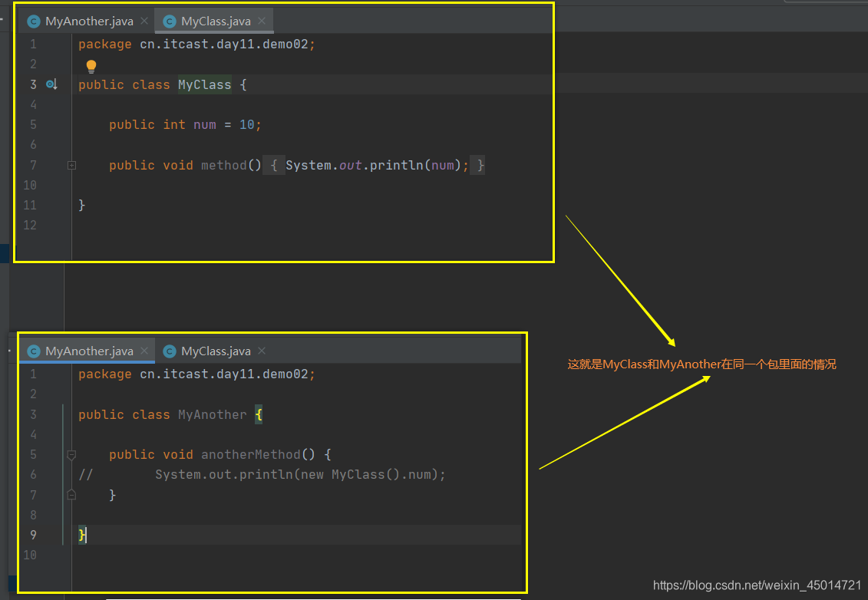
Task: Click the opening brace after MyAnother class name
Action: point(259,414)
